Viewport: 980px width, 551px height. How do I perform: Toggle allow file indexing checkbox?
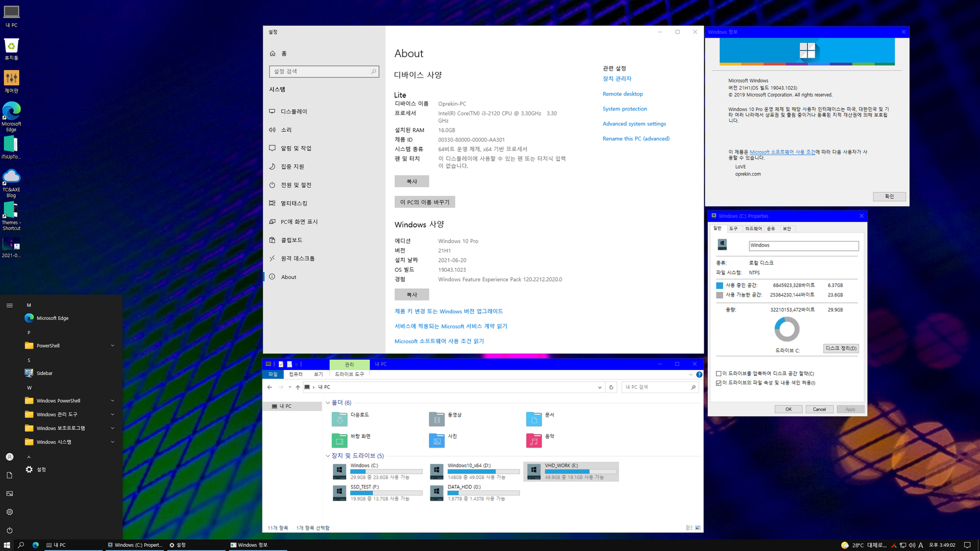719,383
